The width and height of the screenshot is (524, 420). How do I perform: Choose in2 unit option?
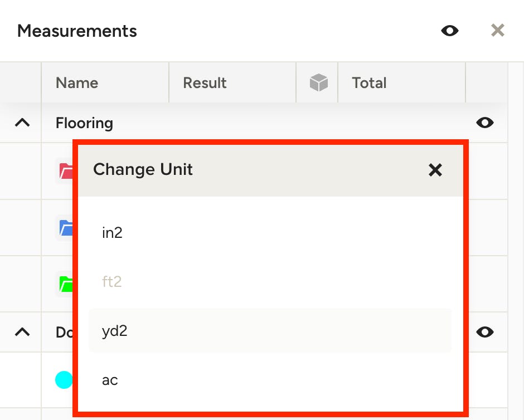[x=270, y=233]
